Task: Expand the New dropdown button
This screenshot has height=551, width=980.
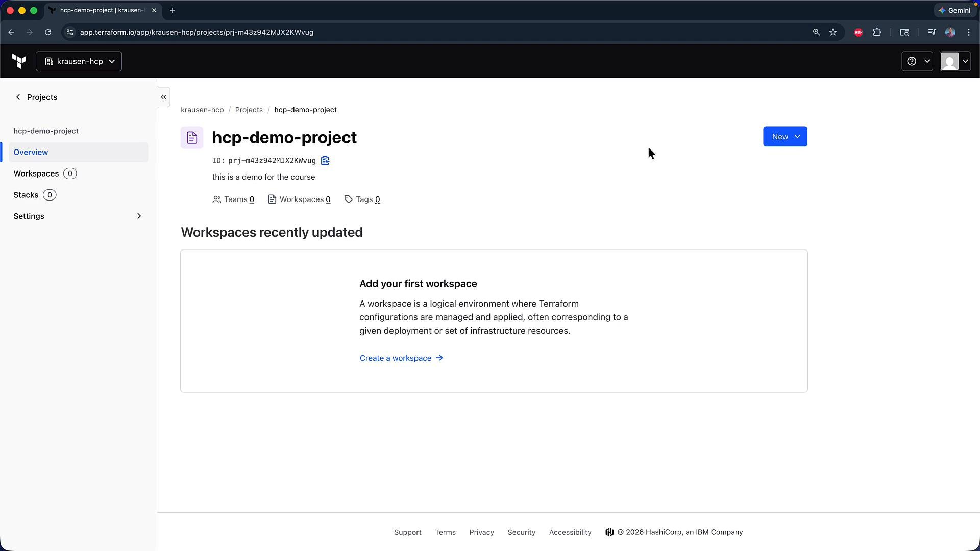Action: pos(785,136)
